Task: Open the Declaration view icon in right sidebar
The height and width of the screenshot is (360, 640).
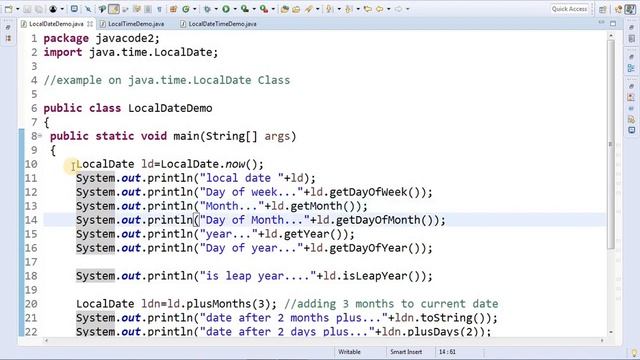Action: [631, 119]
